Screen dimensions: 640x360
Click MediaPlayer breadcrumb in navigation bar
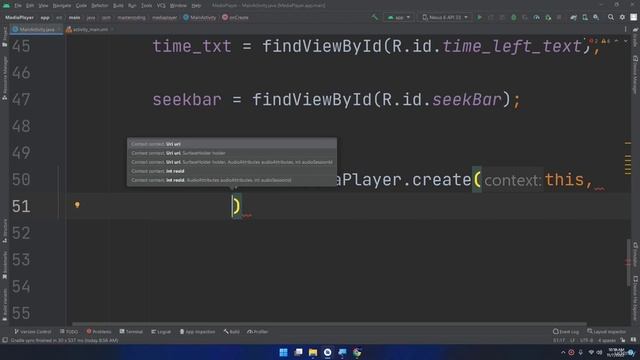pyautogui.click(x=19, y=18)
